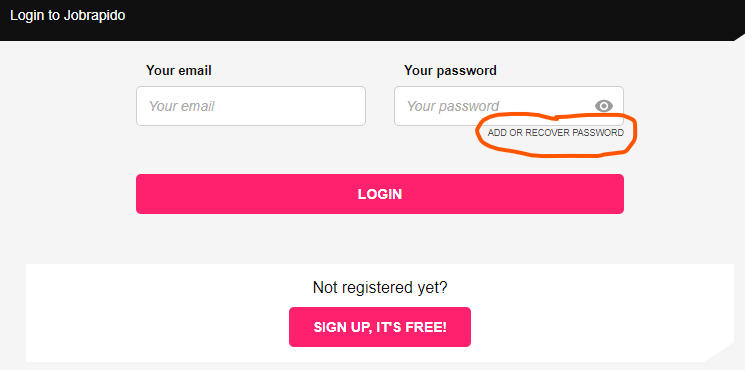Screen dimensions: 745x370
Task: Click the word FREE on the sign-up button
Action: point(431,327)
